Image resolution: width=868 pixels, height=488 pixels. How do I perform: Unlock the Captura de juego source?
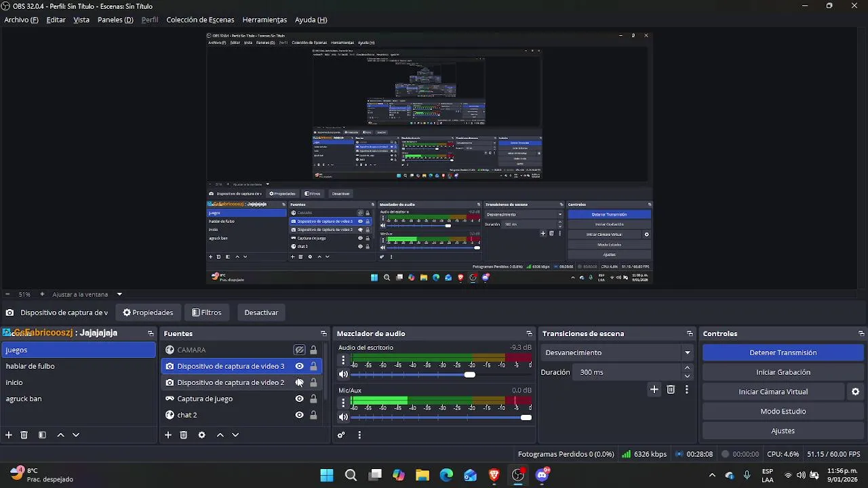(x=313, y=399)
